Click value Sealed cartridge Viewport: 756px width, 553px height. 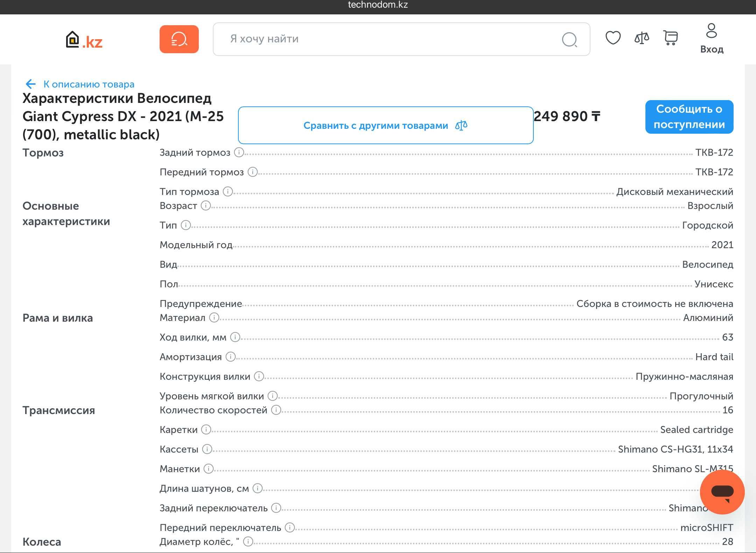pyautogui.click(x=696, y=429)
